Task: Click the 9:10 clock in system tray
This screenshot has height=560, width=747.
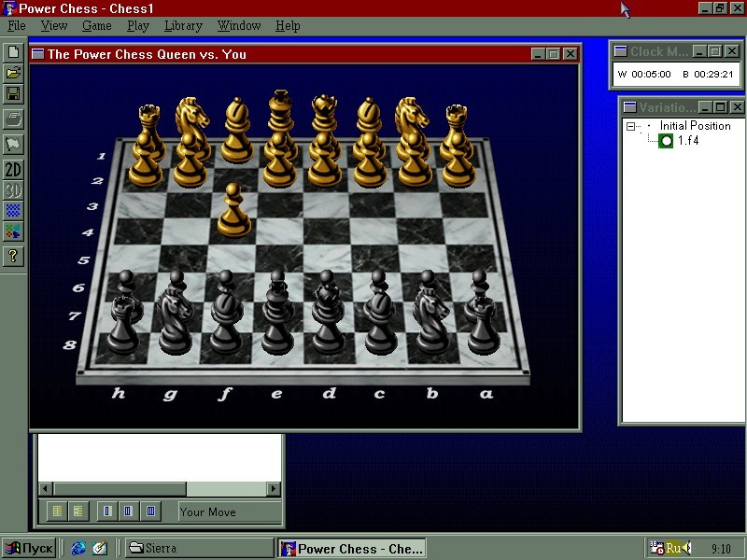Action: (721, 549)
